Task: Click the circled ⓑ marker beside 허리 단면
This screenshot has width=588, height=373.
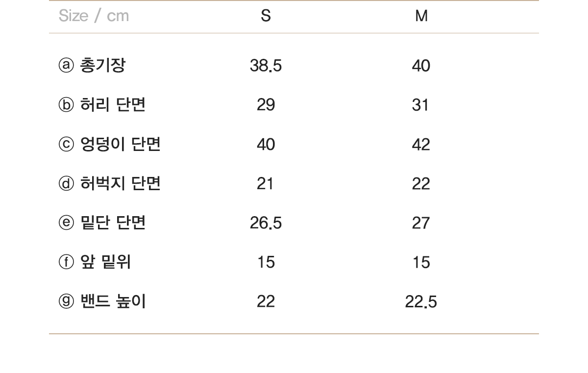Action: point(66,105)
